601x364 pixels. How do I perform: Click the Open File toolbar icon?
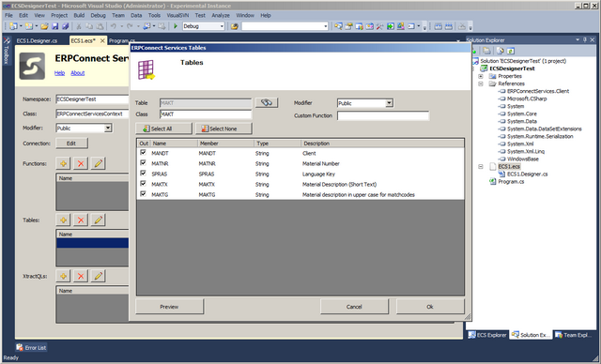point(44,26)
